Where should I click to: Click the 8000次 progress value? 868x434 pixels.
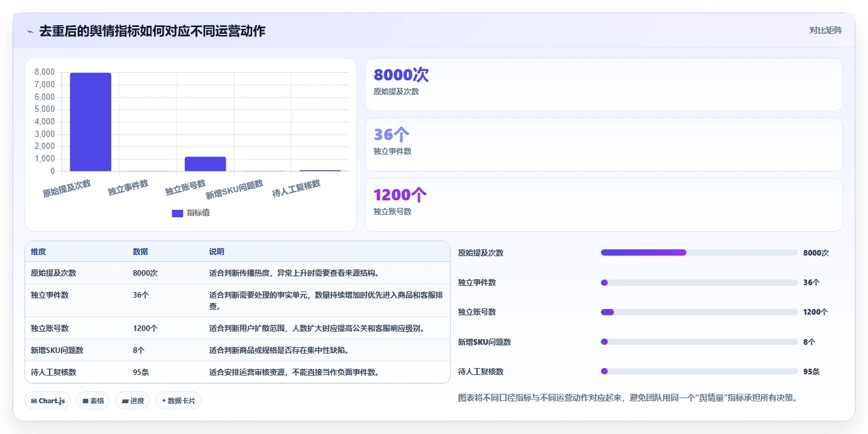coord(816,253)
